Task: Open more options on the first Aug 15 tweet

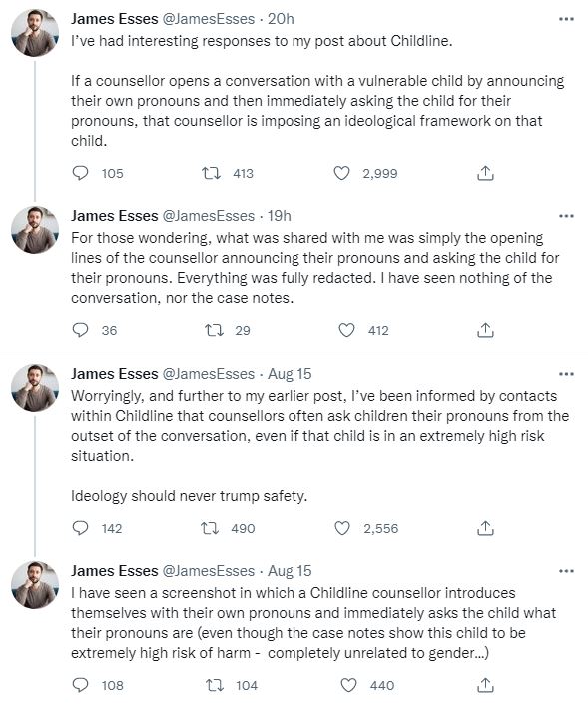Action: (x=566, y=374)
